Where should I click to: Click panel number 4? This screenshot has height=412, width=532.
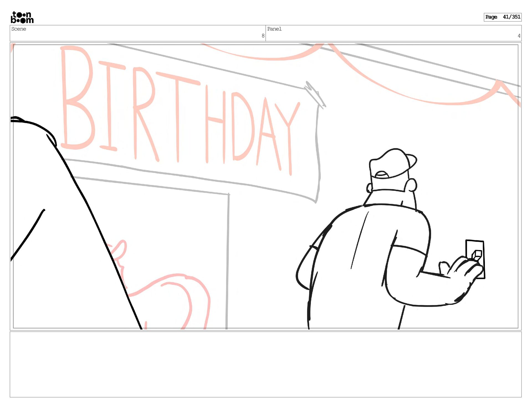[x=519, y=36]
